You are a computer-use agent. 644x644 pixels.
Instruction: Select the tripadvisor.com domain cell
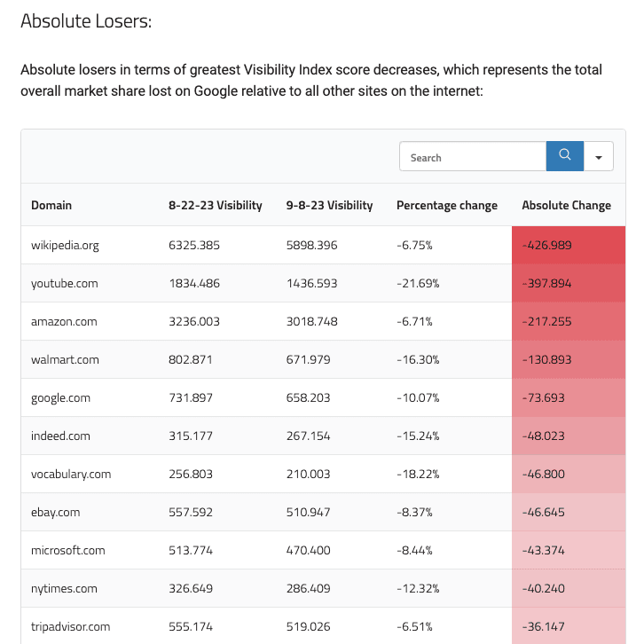click(71, 627)
